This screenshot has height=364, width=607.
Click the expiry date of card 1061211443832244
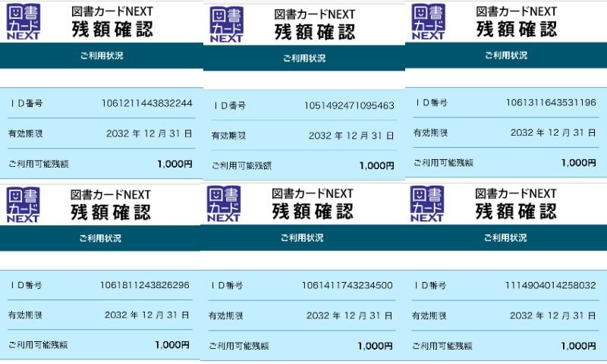(x=149, y=133)
